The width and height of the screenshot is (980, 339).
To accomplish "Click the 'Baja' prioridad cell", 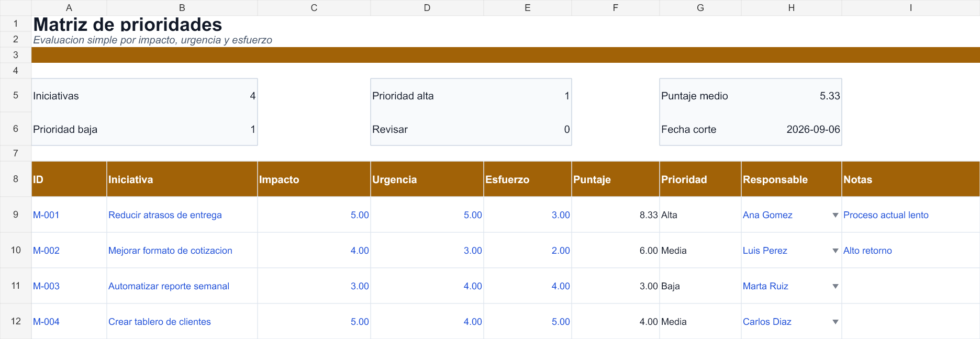I will click(x=700, y=286).
